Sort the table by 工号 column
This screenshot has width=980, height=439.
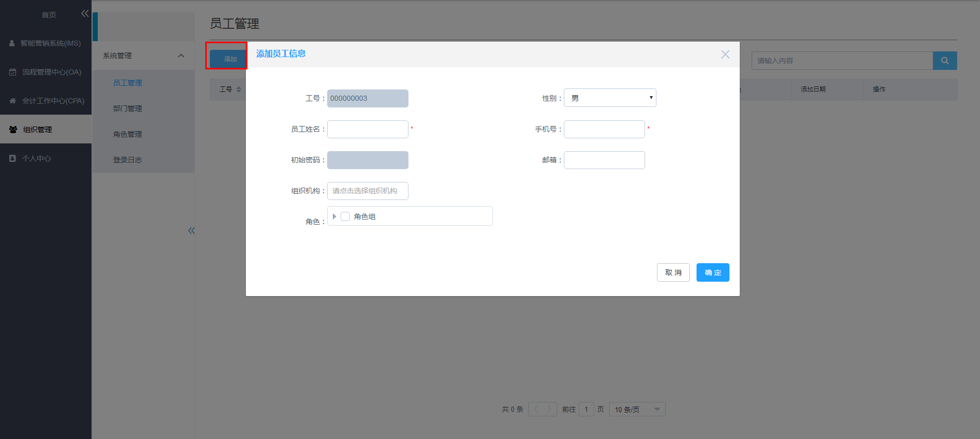(x=238, y=89)
